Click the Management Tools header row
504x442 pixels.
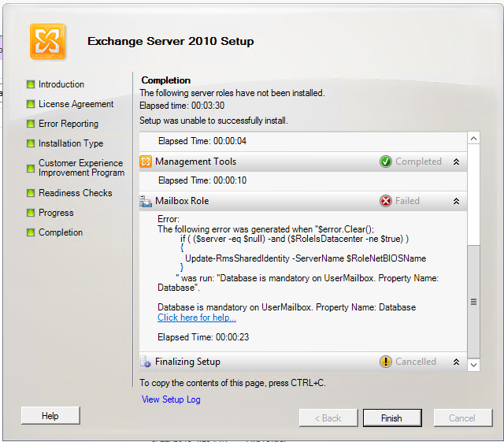click(x=303, y=162)
